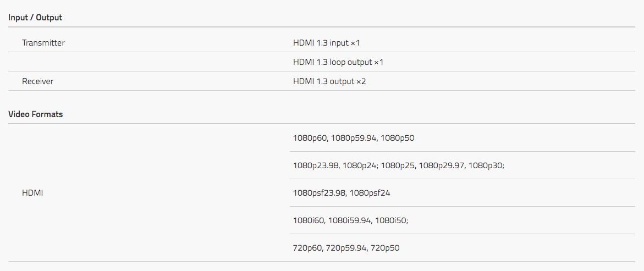Click the 1080p24 text
Viewport: 644px width, 271px height.
[359, 165]
